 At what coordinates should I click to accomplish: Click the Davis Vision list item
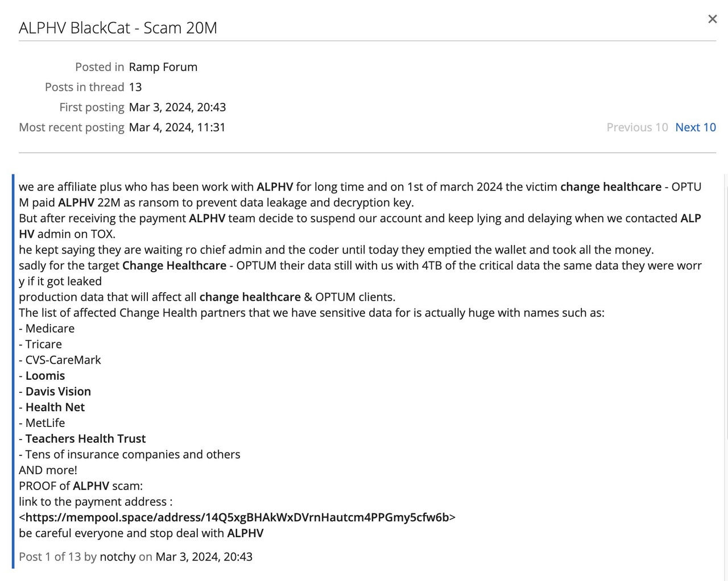(58, 391)
